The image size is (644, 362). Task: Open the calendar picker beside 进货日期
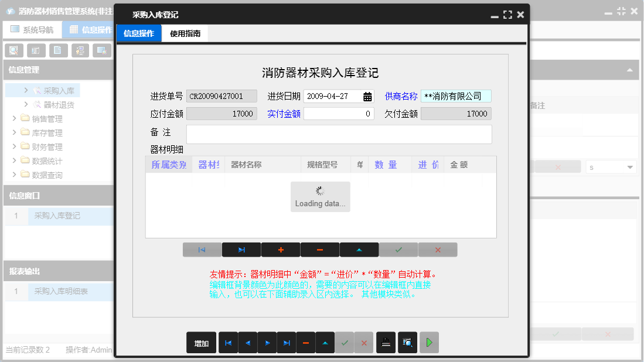[367, 96]
